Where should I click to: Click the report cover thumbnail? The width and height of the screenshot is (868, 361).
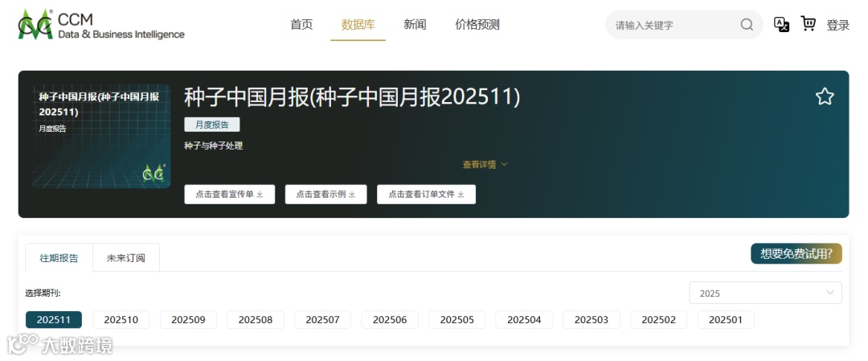pos(101,136)
